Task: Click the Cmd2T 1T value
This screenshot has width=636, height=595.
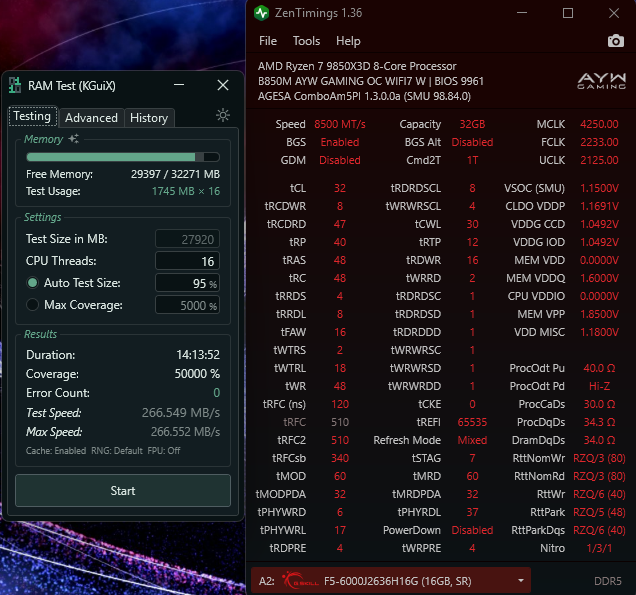Action: (472, 160)
